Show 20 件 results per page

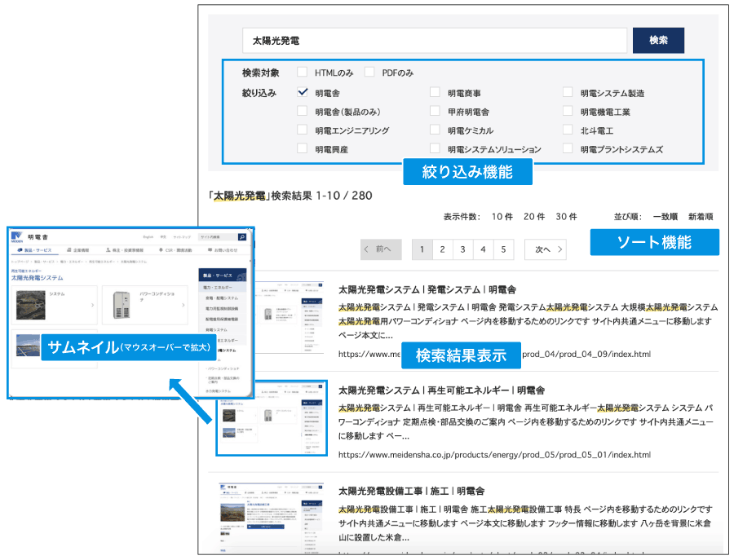pos(534,217)
